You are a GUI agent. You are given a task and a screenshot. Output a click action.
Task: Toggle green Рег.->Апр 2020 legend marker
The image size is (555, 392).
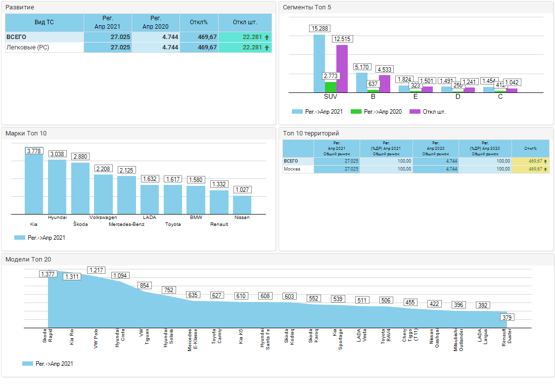[356, 112]
